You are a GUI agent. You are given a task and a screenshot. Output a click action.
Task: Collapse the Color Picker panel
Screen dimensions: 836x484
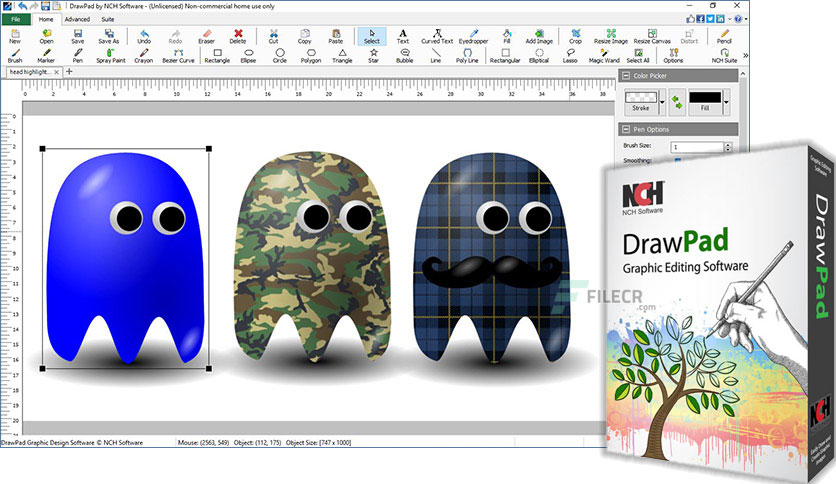click(626, 76)
